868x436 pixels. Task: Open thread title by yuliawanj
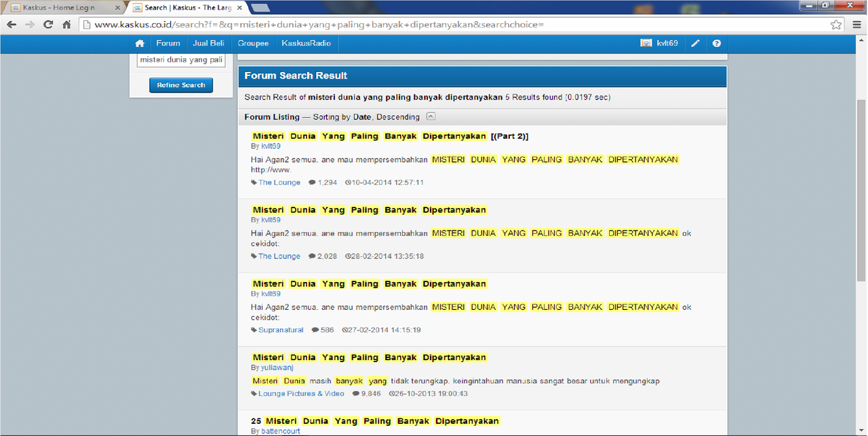point(369,357)
